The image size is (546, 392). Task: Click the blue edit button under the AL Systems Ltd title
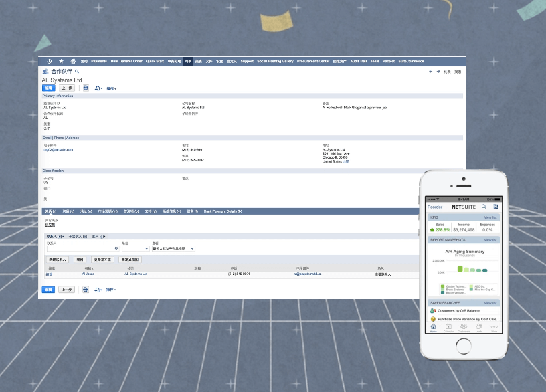point(48,88)
